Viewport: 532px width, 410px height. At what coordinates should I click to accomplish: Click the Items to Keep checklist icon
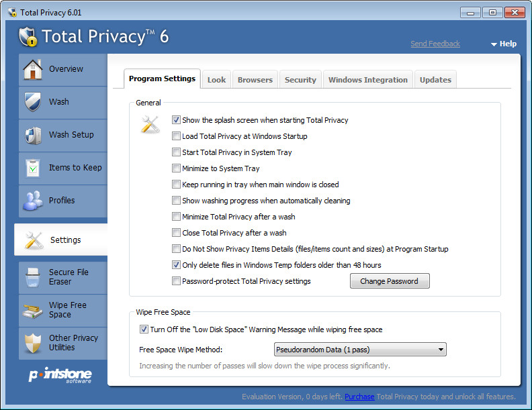tap(33, 168)
